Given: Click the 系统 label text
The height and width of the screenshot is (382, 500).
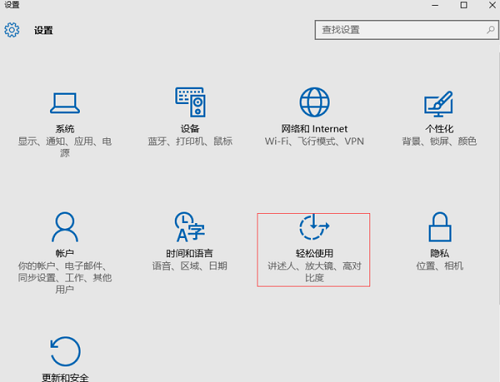Looking at the screenshot, I should (x=65, y=129).
